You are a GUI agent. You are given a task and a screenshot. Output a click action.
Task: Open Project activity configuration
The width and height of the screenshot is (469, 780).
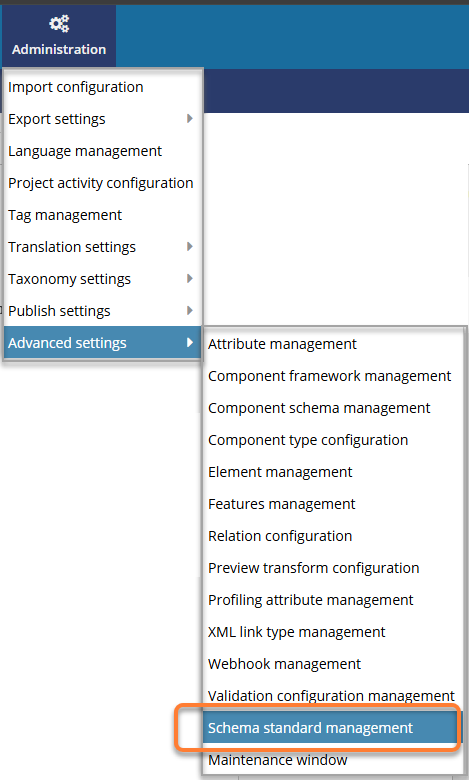(102, 183)
